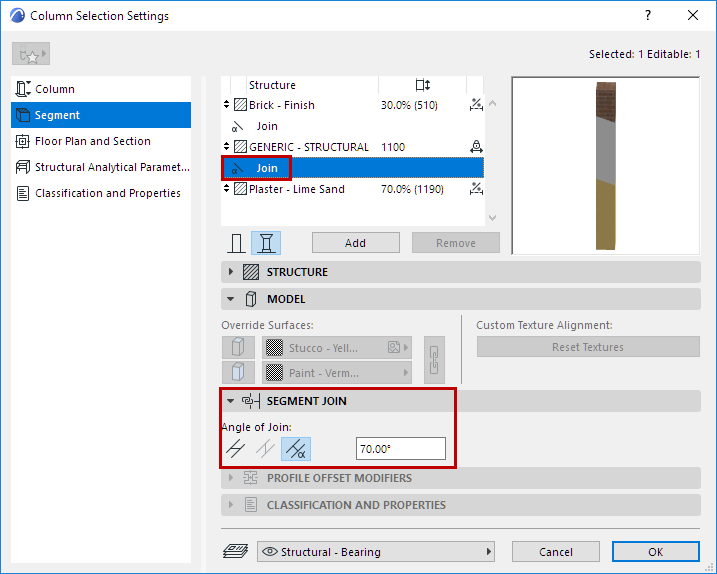Image resolution: width=717 pixels, height=574 pixels.
Task: Choose the single-segment column option
Action: (x=236, y=243)
